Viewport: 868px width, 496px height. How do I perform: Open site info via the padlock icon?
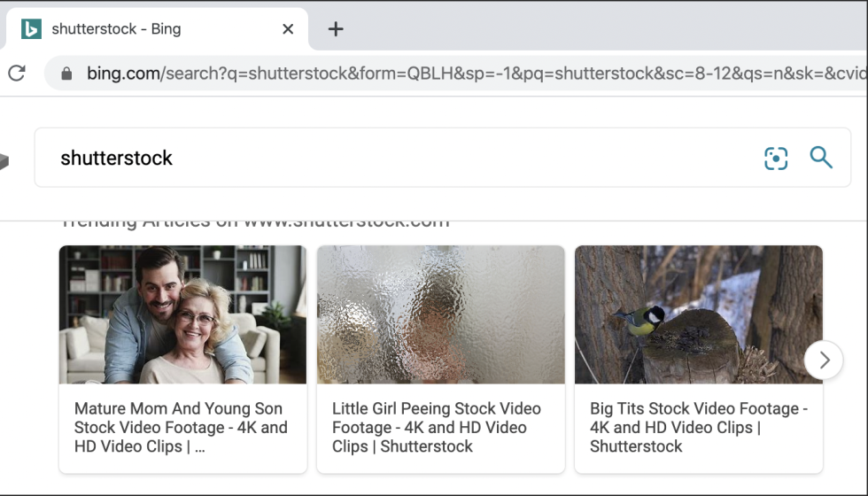66,74
